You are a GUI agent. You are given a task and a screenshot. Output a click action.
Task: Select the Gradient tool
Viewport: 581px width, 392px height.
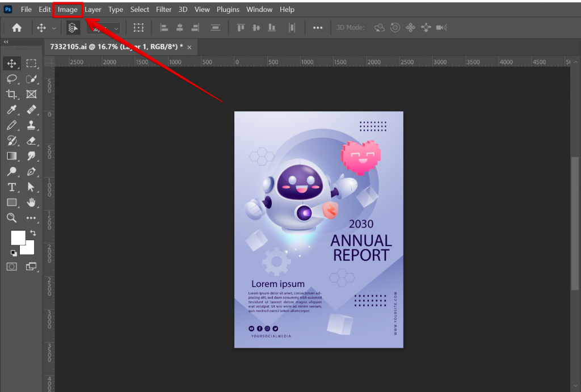(x=11, y=156)
